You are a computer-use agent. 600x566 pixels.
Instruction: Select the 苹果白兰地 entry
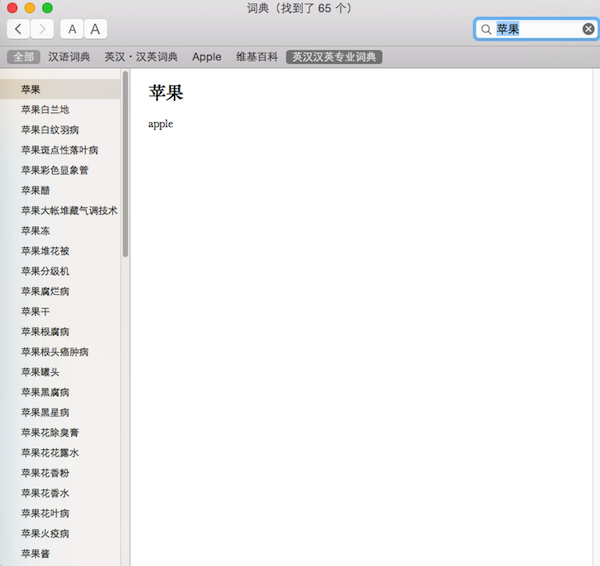coord(60,110)
